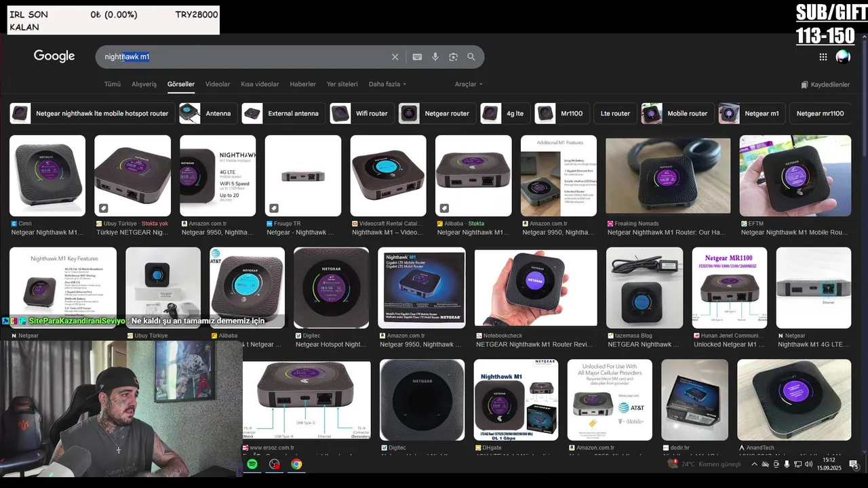Submit search with the magnifier icon
Screen dimensions: 868x488
471,57
